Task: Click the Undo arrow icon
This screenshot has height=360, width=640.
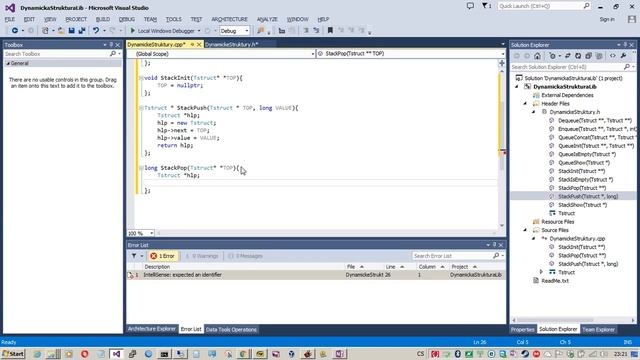Action: [x=96, y=31]
